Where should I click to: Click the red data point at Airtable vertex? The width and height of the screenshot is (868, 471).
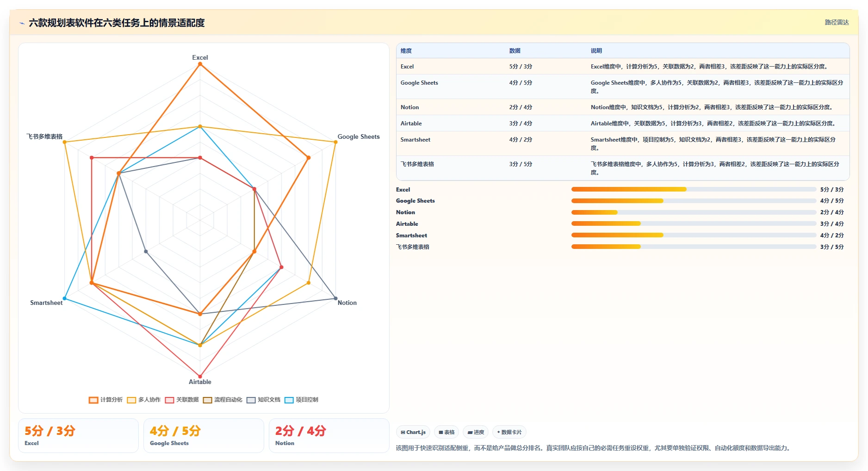pos(200,376)
